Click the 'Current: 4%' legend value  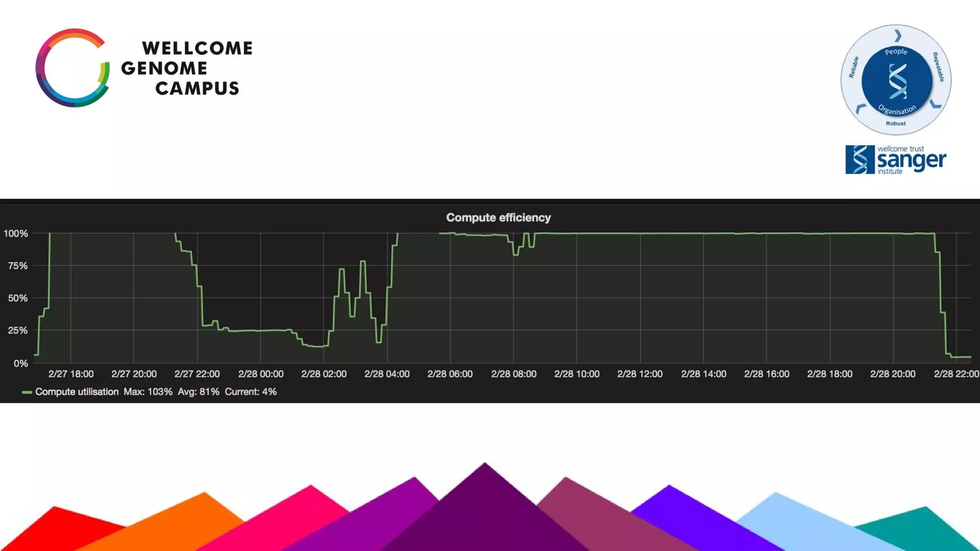[x=251, y=392]
